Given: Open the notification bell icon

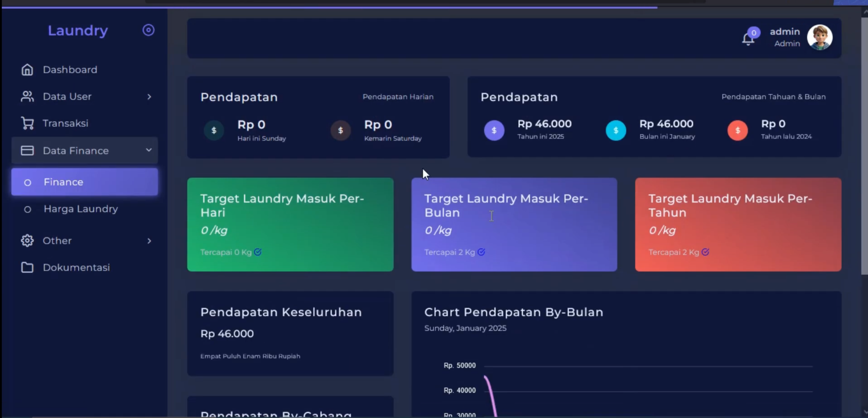Looking at the screenshot, I should pyautogui.click(x=748, y=39).
